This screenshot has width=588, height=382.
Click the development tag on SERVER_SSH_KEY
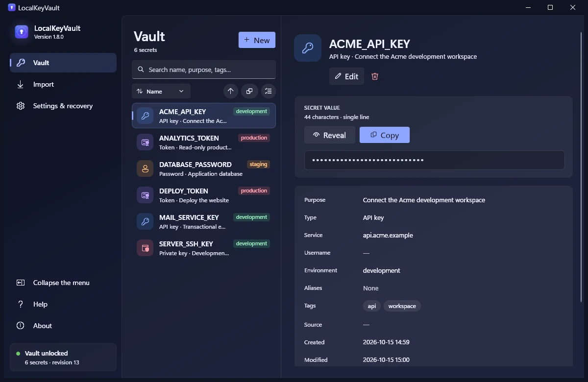tap(251, 244)
